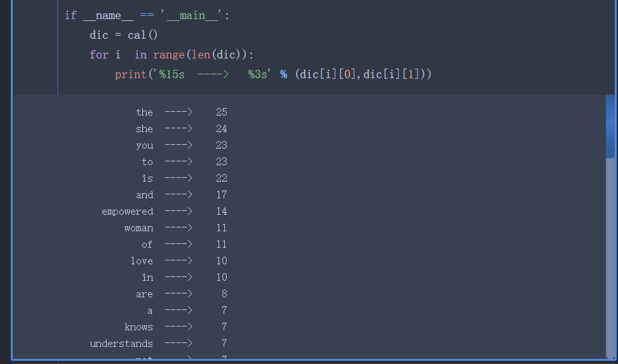This screenshot has height=364, width=618.
Task: Click the '%15s' format specifier in print
Action: pos(172,74)
